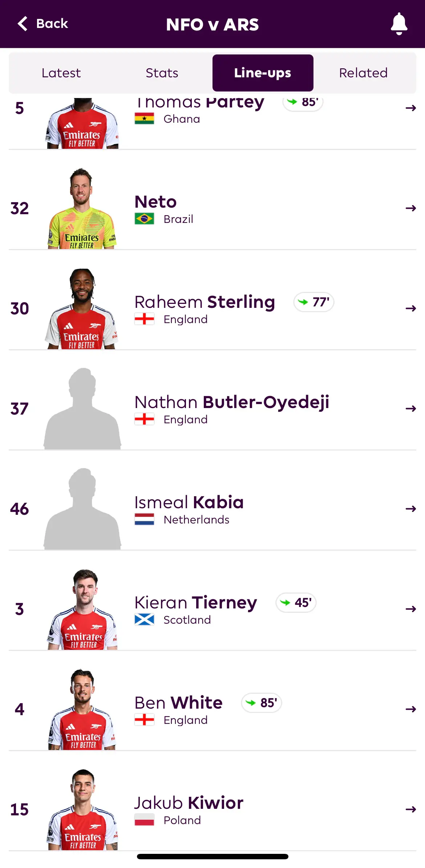Open the arrow next to Jakub Kiwior
Viewport: 425px width, 868px height.
coord(410,809)
